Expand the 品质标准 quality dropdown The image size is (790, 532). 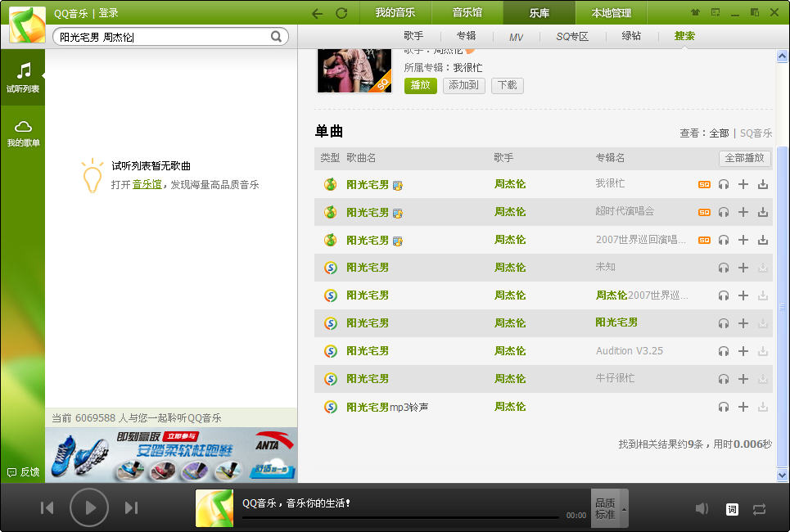(625, 509)
